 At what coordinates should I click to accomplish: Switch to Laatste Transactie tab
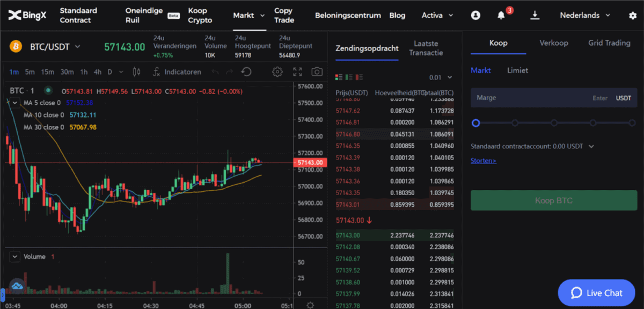coord(426,48)
